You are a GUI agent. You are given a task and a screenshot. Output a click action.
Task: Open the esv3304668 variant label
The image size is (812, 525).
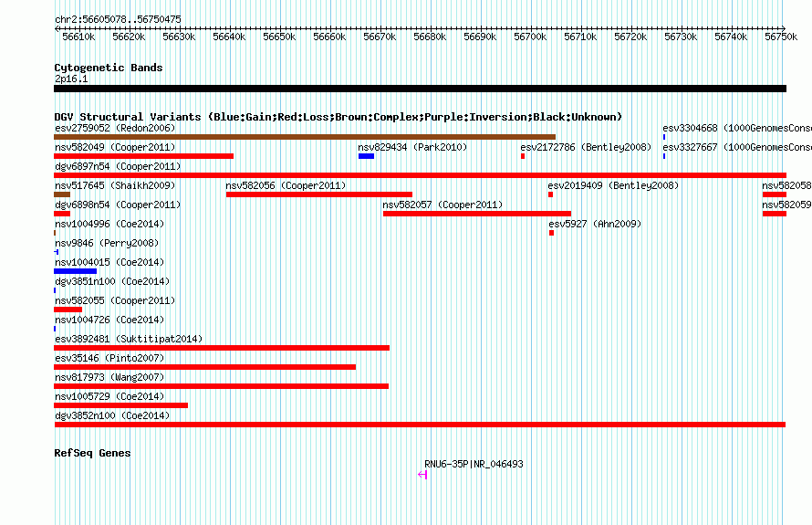click(x=737, y=128)
